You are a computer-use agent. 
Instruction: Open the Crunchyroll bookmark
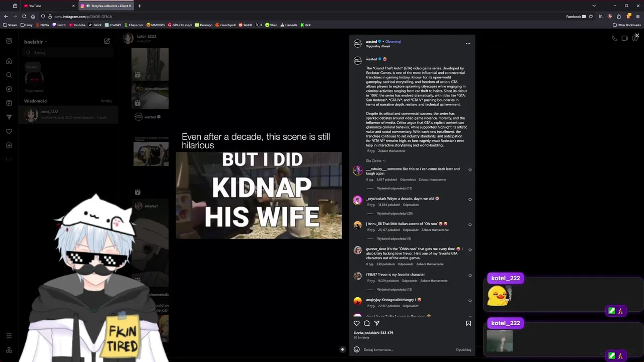click(x=225, y=25)
